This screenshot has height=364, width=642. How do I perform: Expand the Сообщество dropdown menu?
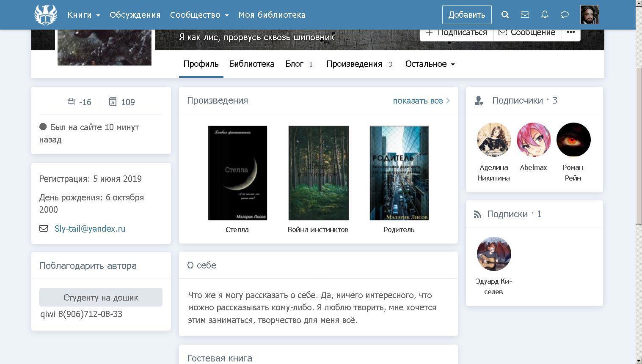click(x=199, y=15)
